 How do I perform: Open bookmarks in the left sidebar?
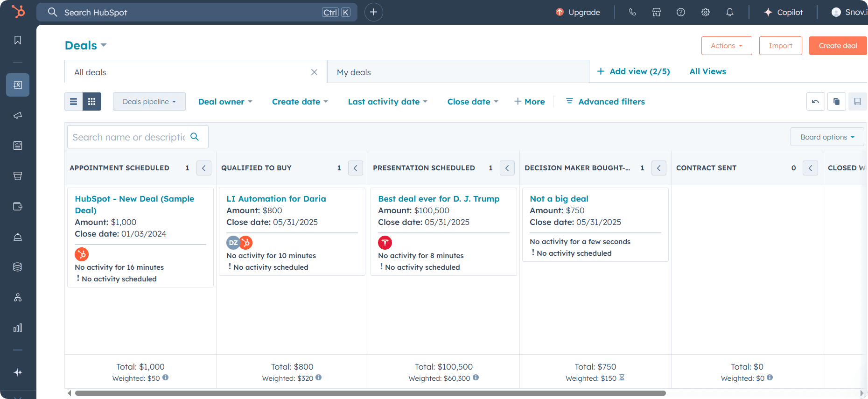[18, 41]
